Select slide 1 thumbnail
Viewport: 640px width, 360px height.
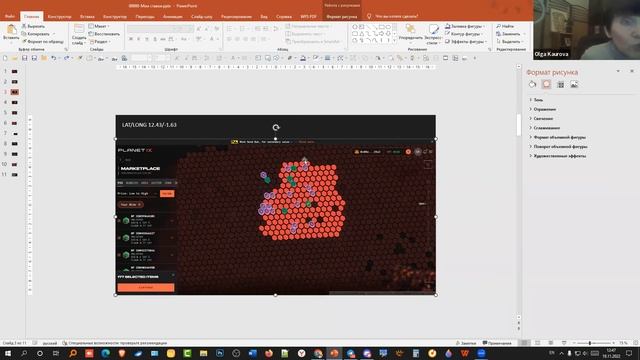tap(15, 71)
